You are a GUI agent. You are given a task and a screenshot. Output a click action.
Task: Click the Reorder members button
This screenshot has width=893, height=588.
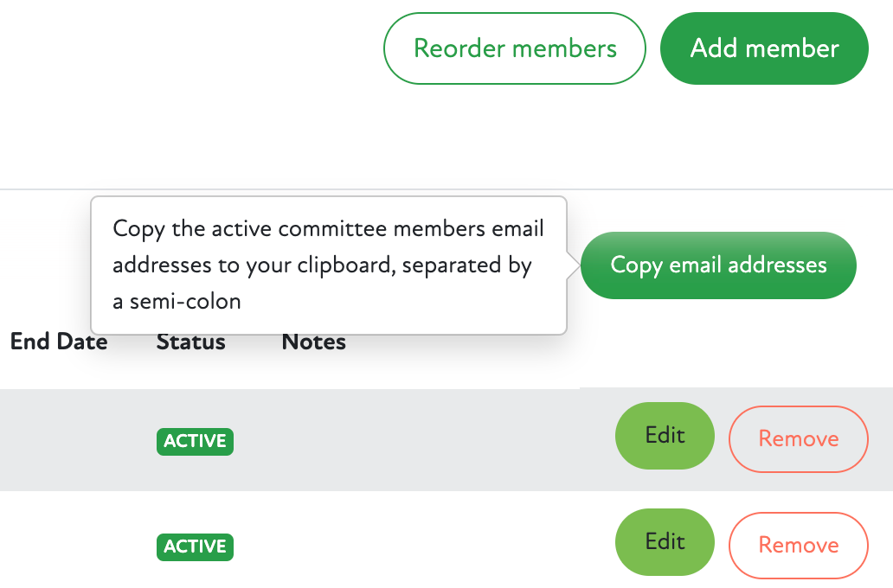pyautogui.click(x=515, y=48)
